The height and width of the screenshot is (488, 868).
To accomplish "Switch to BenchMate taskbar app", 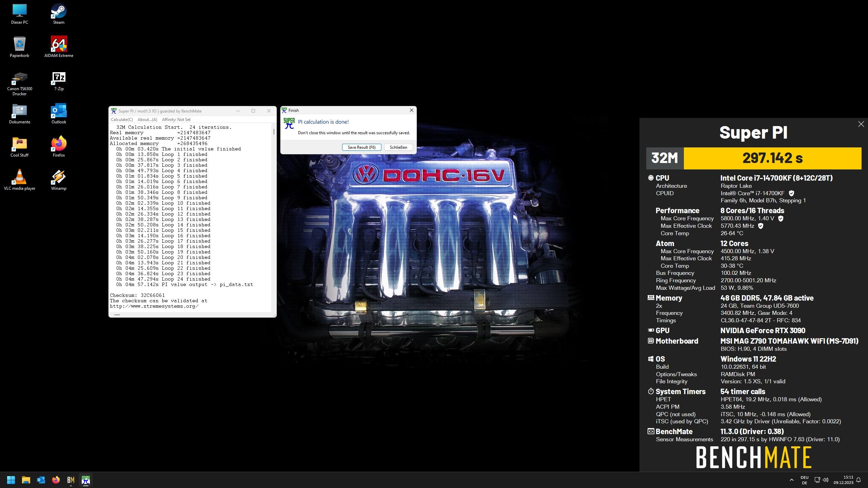I will click(71, 480).
